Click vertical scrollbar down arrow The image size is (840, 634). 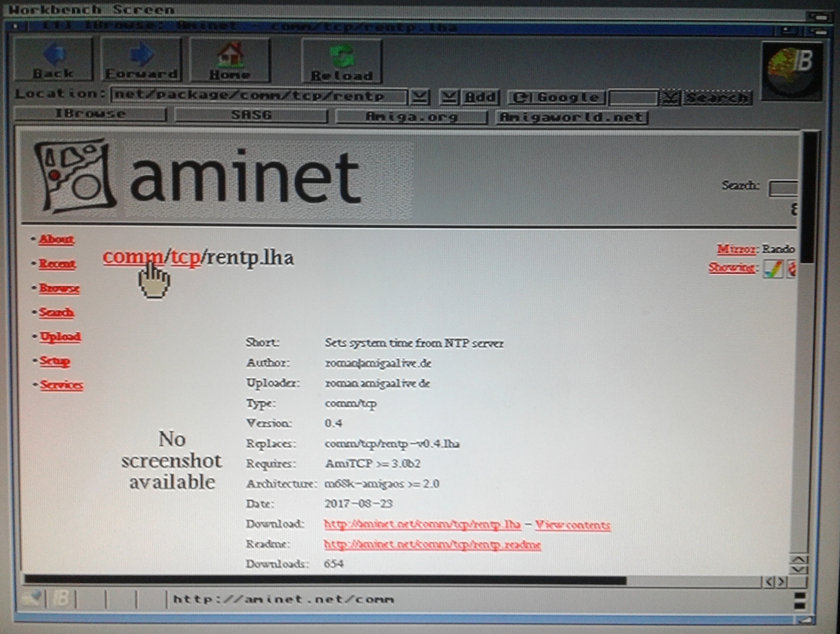tap(798, 570)
